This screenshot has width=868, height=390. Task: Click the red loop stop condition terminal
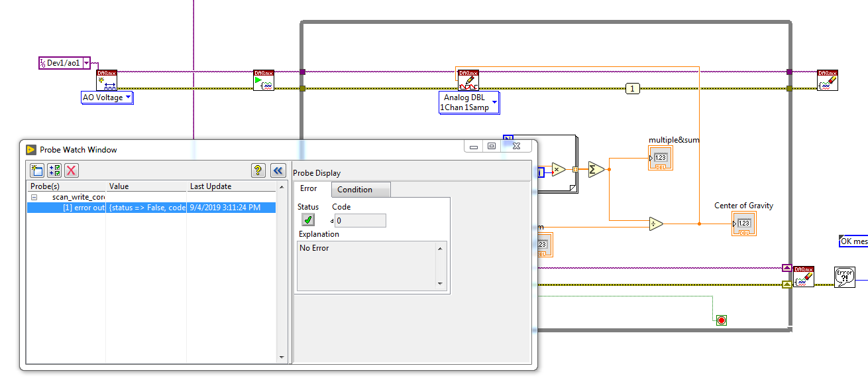pos(722,320)
